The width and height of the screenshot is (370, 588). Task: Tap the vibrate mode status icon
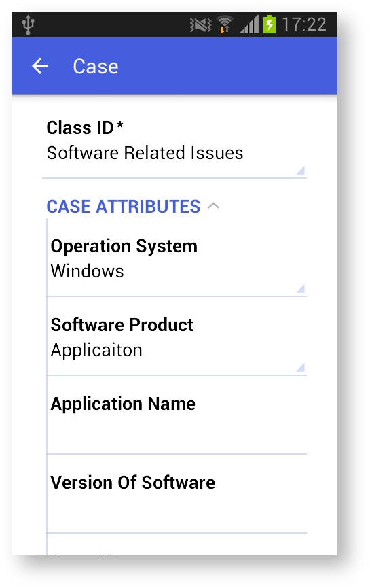[200, 25]
